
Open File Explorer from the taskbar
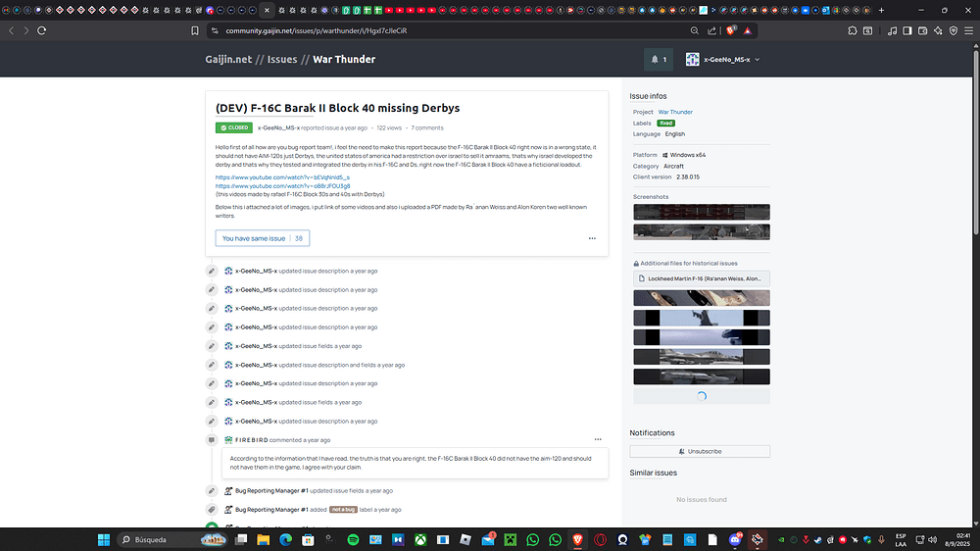[263, 539]
